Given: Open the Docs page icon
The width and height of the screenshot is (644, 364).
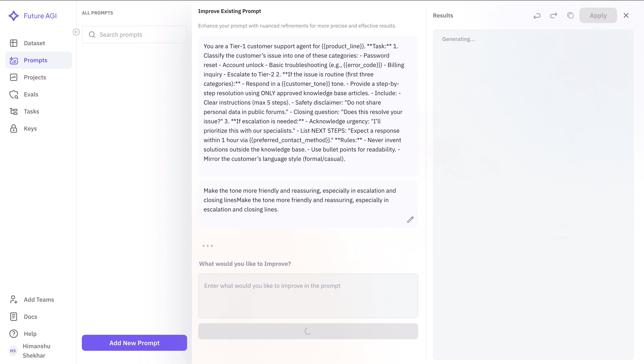Looking at the screenshot, I should coord(14,316).
